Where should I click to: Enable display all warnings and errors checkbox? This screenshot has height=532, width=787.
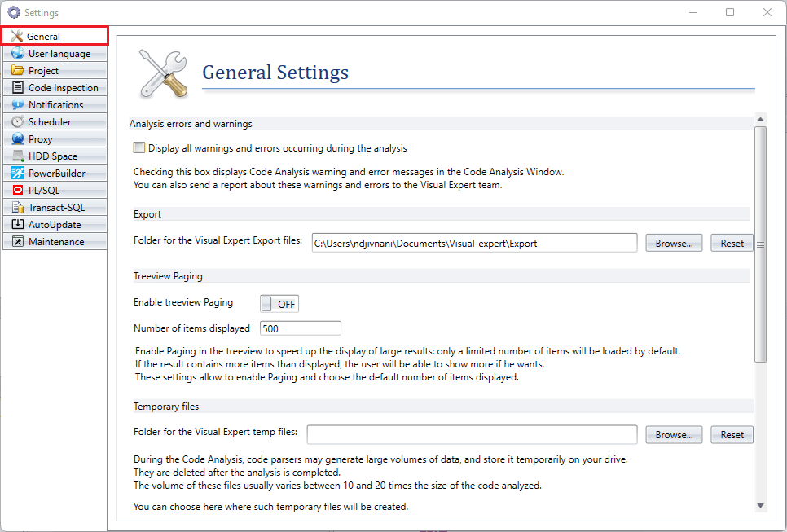click(x=139, y=147)
